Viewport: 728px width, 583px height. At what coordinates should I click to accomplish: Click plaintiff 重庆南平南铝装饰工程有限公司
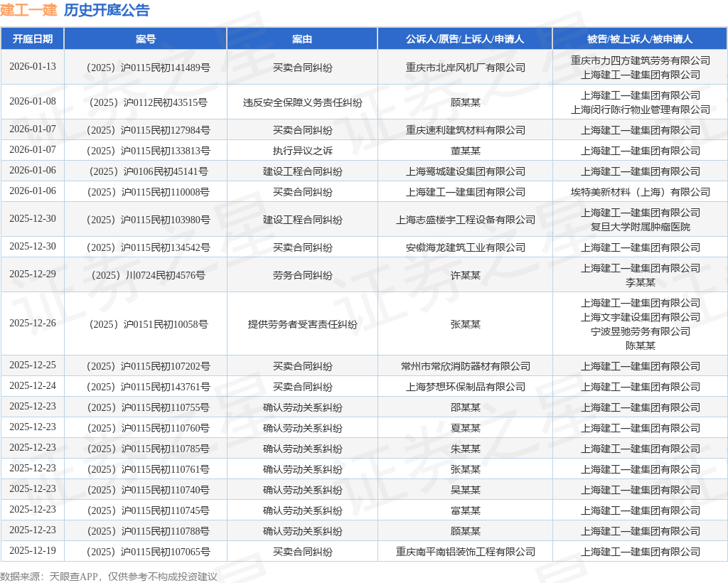click(465, 552)
